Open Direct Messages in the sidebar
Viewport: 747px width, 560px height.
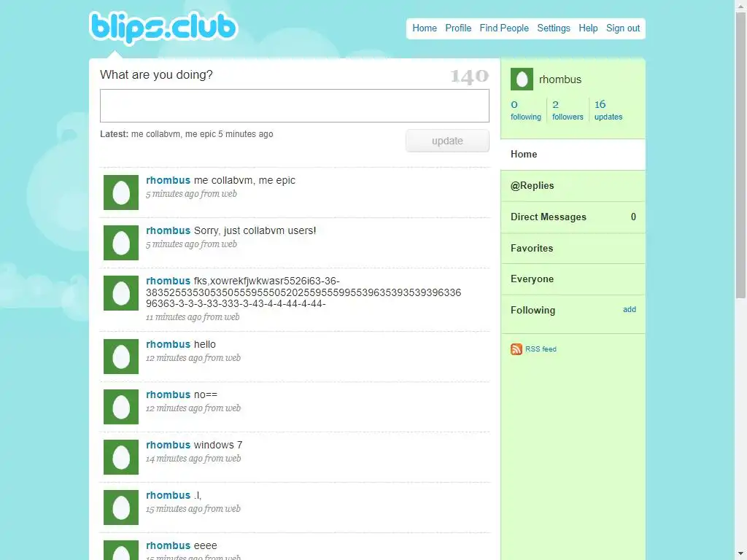(573, 217)
